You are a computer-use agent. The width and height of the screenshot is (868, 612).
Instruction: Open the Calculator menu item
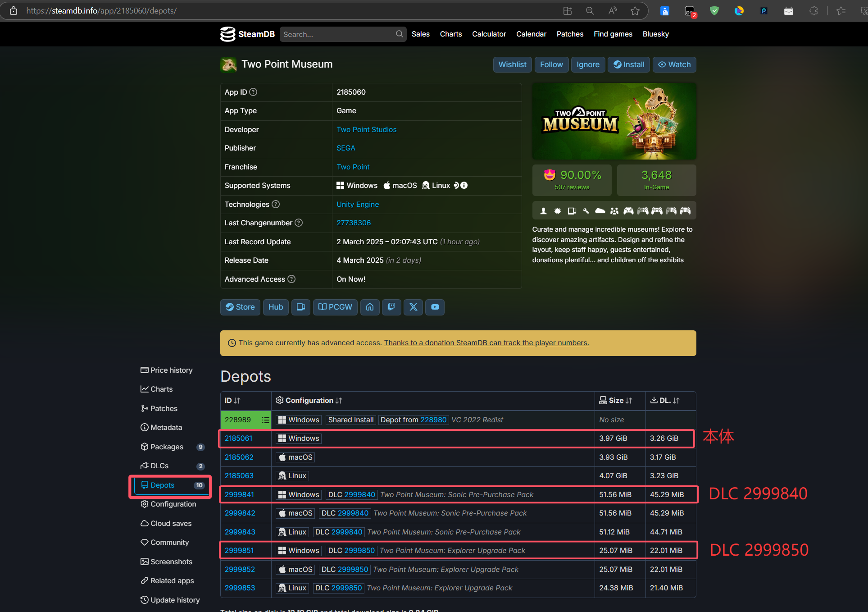tap(489, 34)
